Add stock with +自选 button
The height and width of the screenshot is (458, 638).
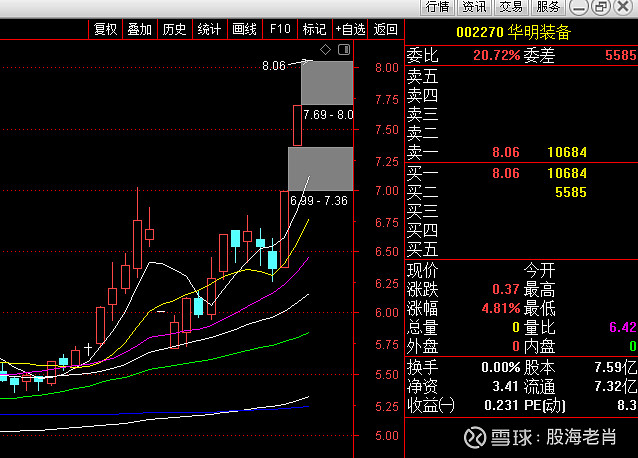point(350,29)
